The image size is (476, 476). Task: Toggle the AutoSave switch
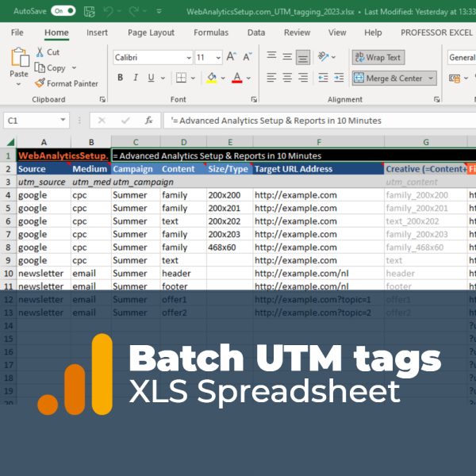63,11
